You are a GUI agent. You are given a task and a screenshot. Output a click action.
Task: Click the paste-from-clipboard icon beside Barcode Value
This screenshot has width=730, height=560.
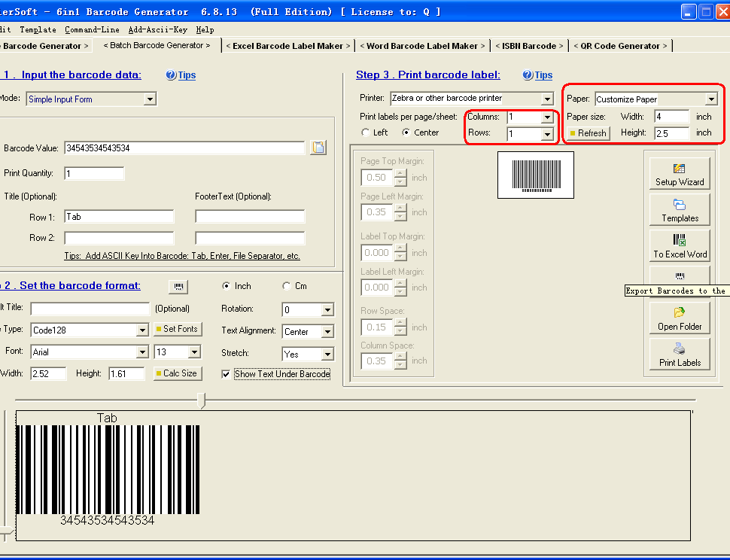tap(318, 148)
